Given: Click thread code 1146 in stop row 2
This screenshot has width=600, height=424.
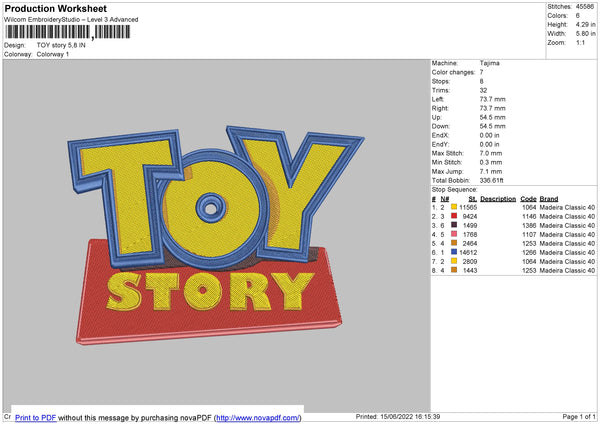Looking at the screenshot, I should coord(529,217).
